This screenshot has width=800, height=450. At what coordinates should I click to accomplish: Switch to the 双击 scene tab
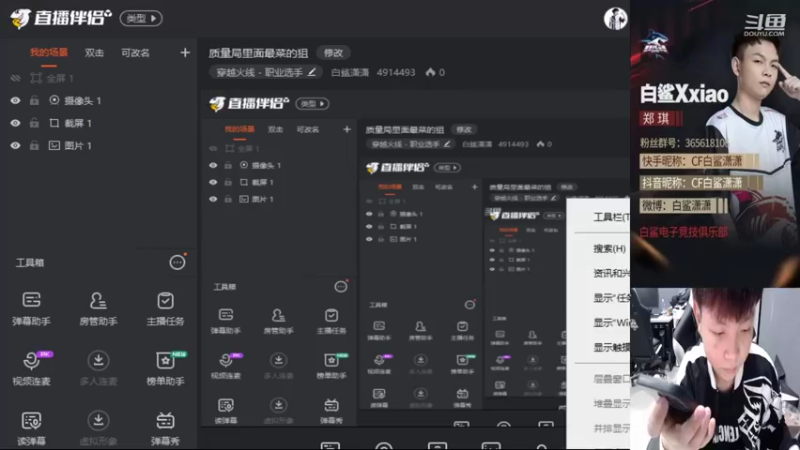coord(94,53)
